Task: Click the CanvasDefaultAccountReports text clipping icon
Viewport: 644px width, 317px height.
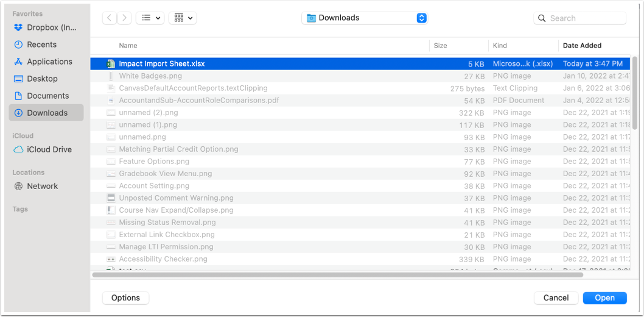Action: point(111,88)
